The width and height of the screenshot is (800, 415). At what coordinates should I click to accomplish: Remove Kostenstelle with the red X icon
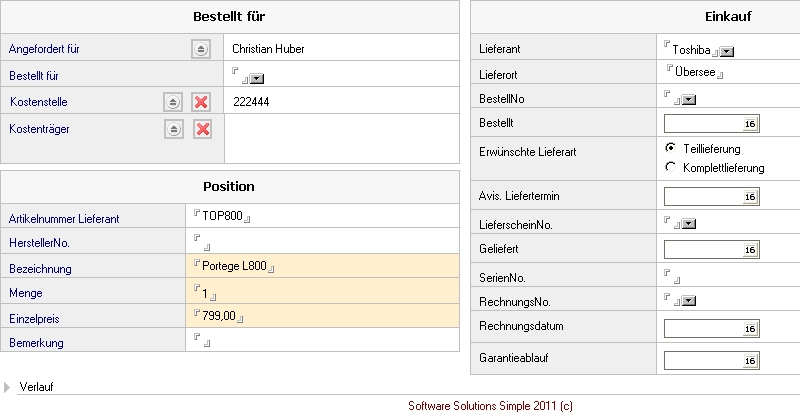(201, 102)
